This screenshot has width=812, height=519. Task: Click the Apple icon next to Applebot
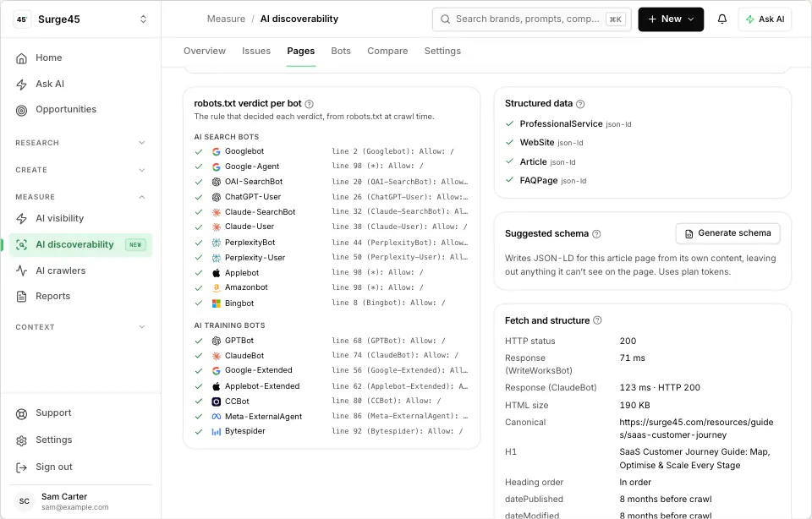click(216, 273)
